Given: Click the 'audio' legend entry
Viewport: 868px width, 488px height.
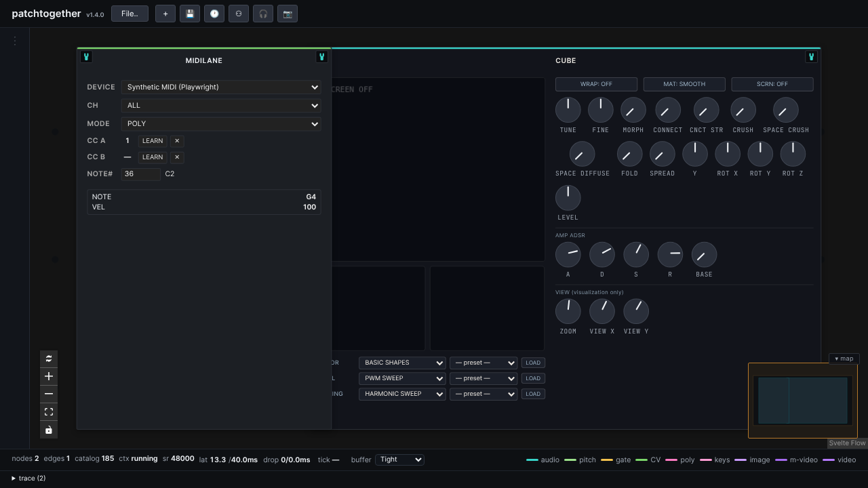Looking at the screenshot, I should [x=543, y=460].
